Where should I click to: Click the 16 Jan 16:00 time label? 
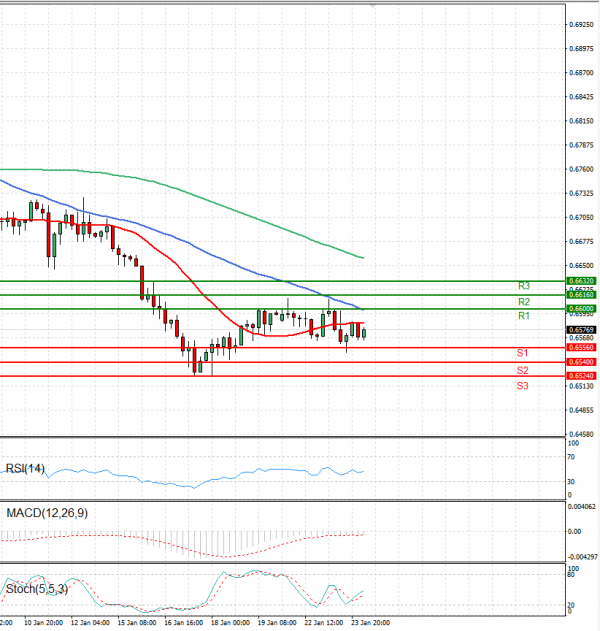click(x=184, y=623)
